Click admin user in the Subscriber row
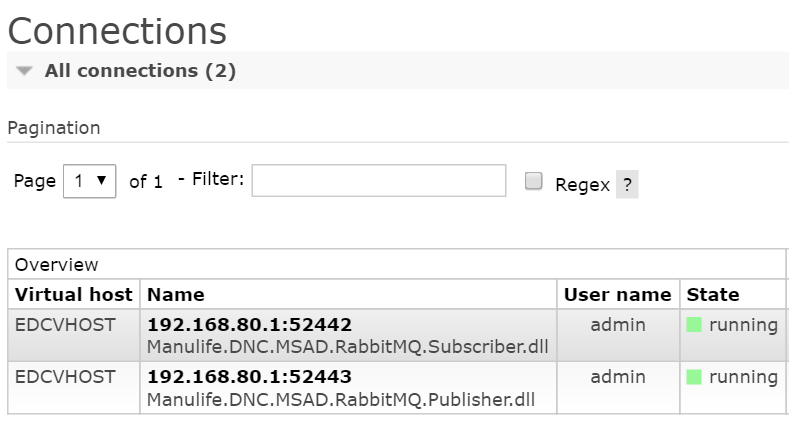Viewport: 789px width, 423px height. 618,325
